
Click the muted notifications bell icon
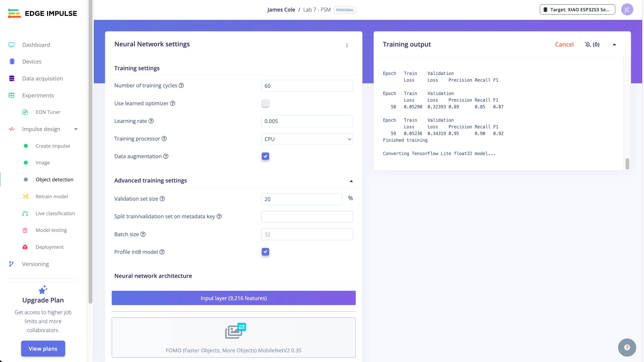(x=588, y=44)
